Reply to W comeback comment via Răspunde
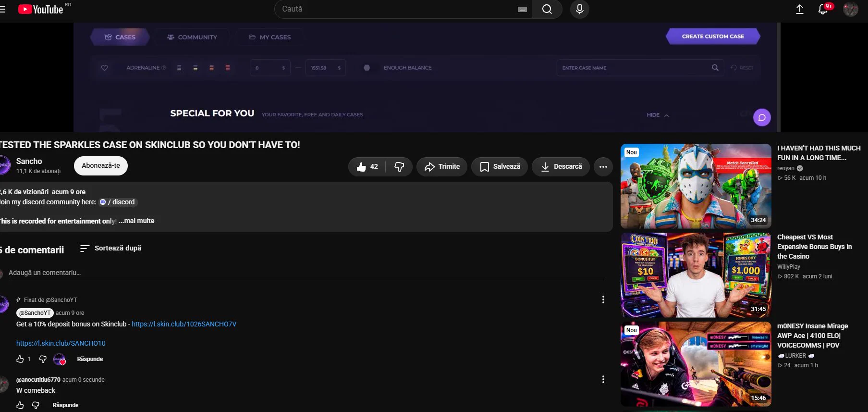Viewport: 868px width, 412px height. click(x=65, y=405)
